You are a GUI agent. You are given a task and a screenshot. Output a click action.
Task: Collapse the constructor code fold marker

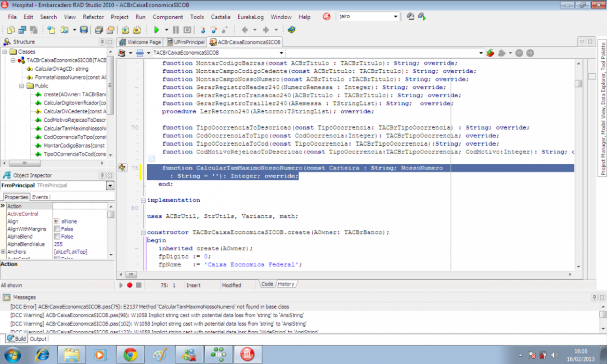[x=143, y=232]
